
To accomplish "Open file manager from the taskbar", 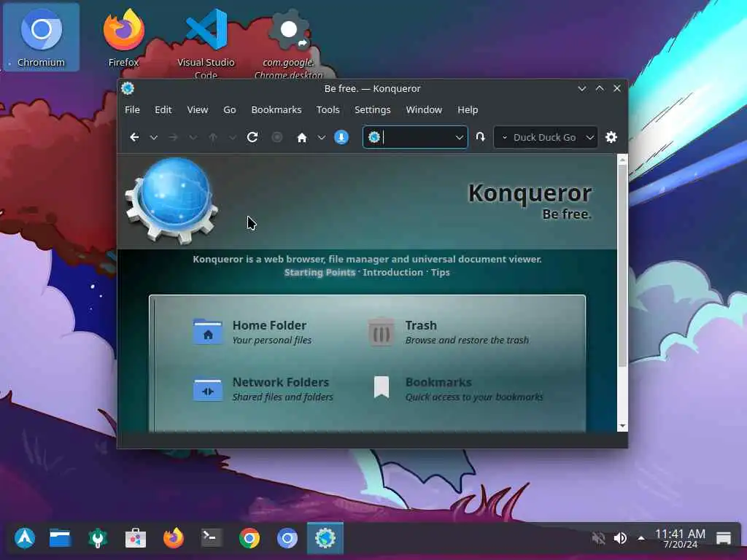I will pyautogui.click(x=60, y=538).
